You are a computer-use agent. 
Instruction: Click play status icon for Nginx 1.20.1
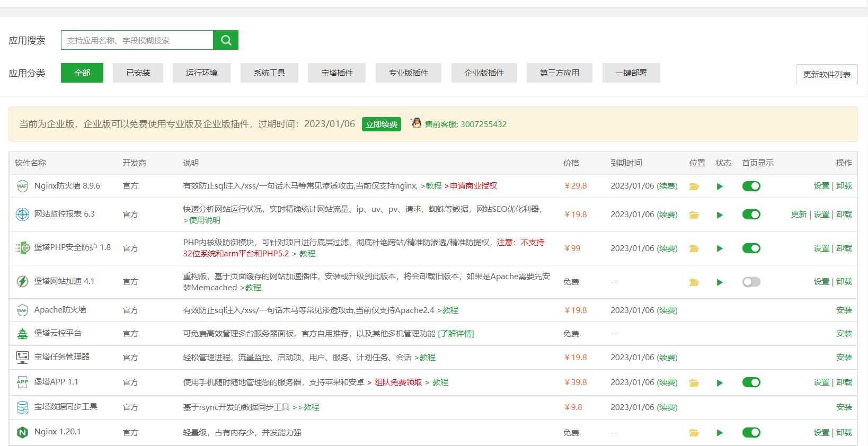[x=720, y=433]
